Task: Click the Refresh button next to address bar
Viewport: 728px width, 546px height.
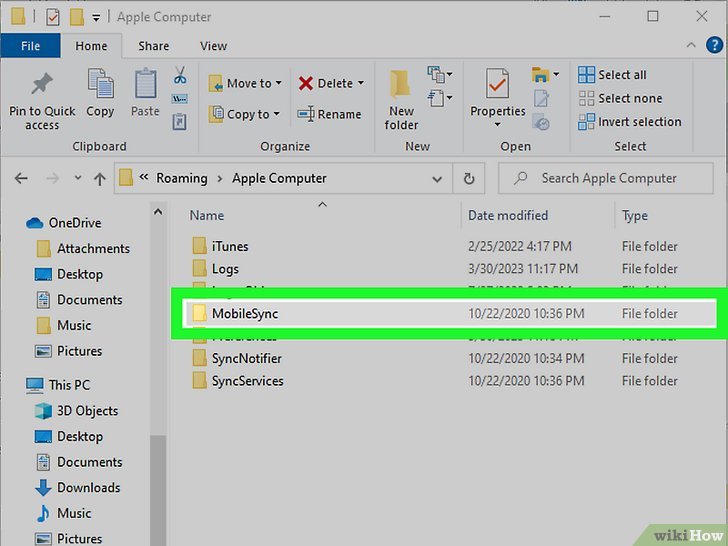Action: pyautogui.click(x=469, y=178)
